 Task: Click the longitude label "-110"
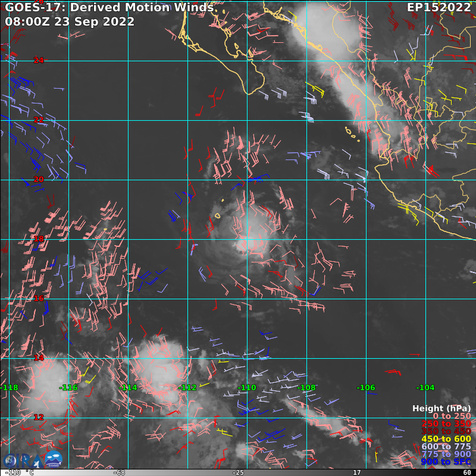pyautogui.click(x=247, y=388)
